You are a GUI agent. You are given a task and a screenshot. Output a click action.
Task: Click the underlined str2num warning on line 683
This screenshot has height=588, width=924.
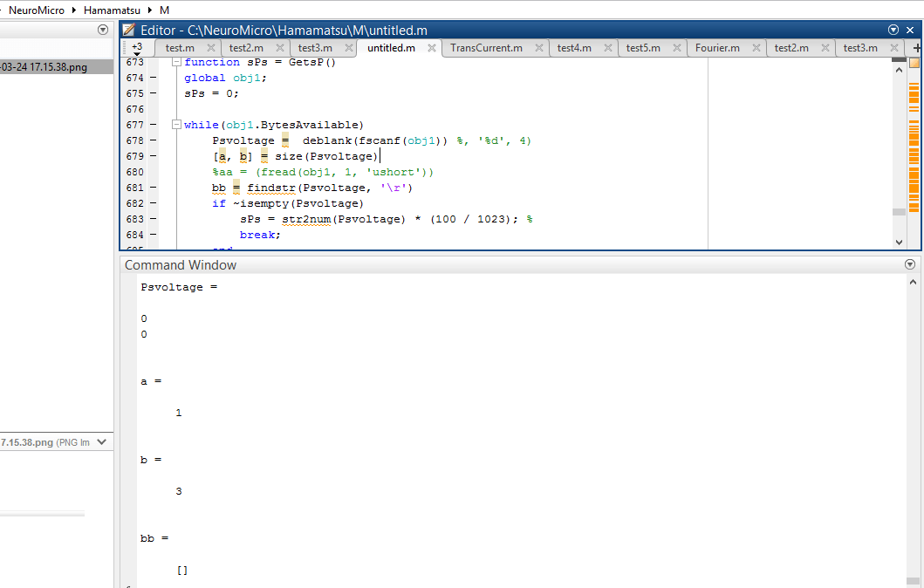tap(306, 219)
